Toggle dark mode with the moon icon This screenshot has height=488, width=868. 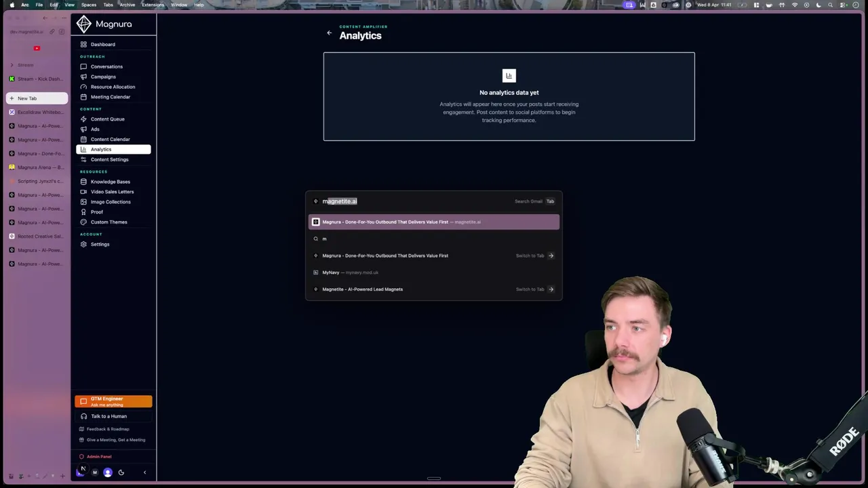point(121,472)
